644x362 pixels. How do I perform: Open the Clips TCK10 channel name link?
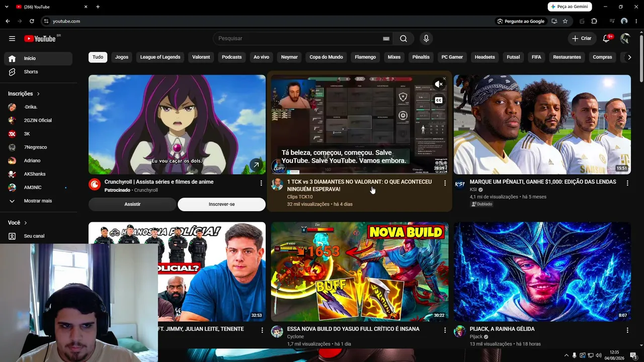point(300,197)
